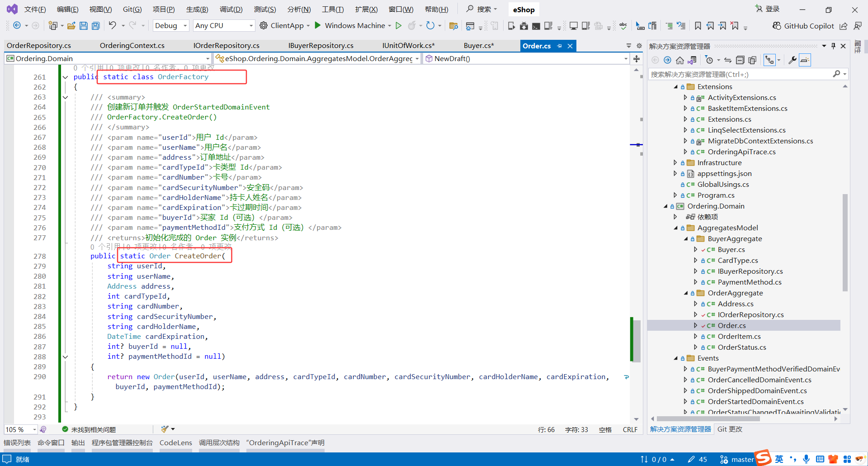Open GitHub Copilot

tap(803, 26)
